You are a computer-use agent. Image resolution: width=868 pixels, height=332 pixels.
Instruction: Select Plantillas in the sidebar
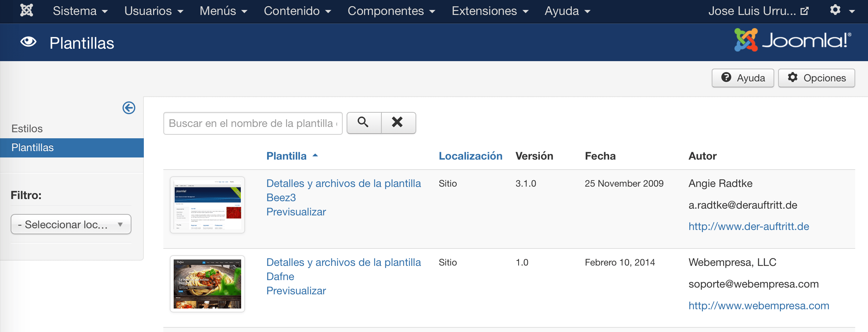point(72,148)
